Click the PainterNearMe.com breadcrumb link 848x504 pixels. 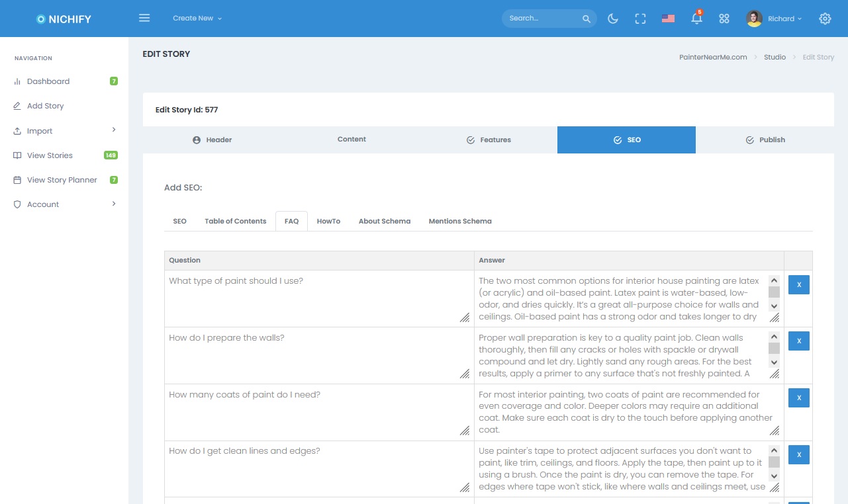point(714,57)
